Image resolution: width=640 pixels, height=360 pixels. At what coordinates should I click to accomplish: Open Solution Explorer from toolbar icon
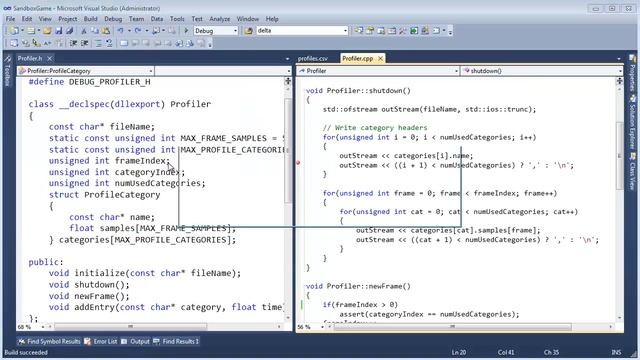(x=358, y=31)
